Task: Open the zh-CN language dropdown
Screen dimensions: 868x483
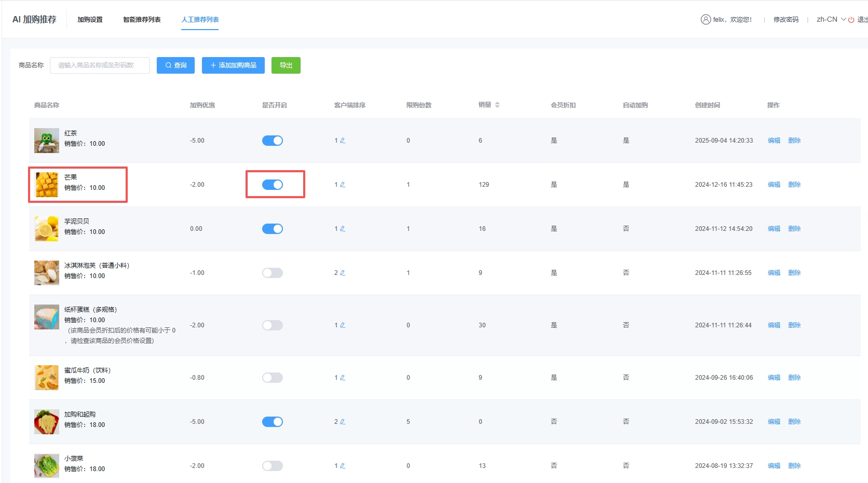Action: (x=831, y=20)
